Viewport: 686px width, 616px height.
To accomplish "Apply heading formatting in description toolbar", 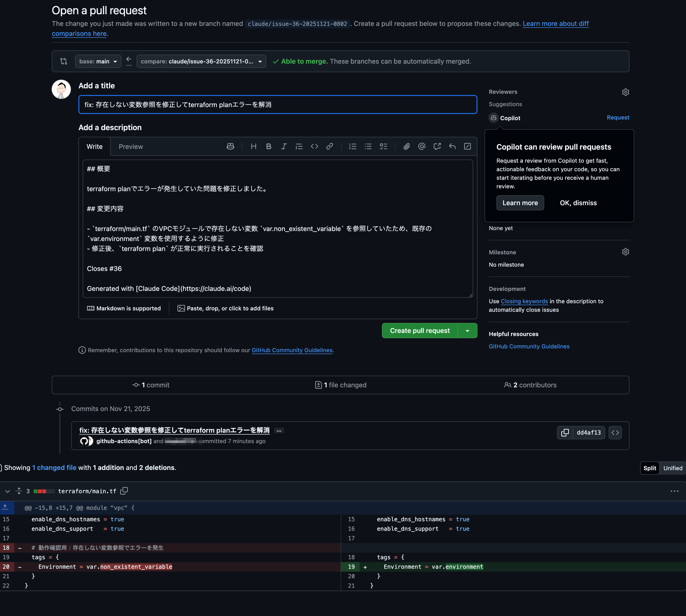I will click(253, 146).
